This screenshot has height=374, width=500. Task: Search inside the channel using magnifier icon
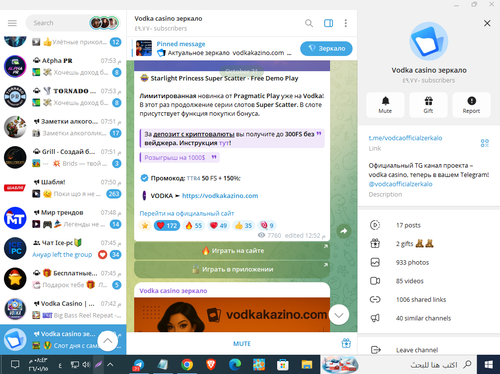[x=309, y=23]
